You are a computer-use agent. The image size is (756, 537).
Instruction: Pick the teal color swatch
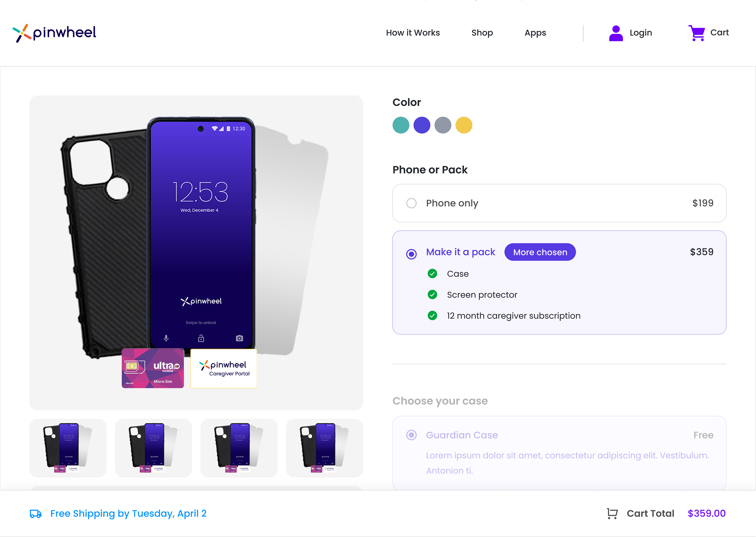[x=401, y=125]
